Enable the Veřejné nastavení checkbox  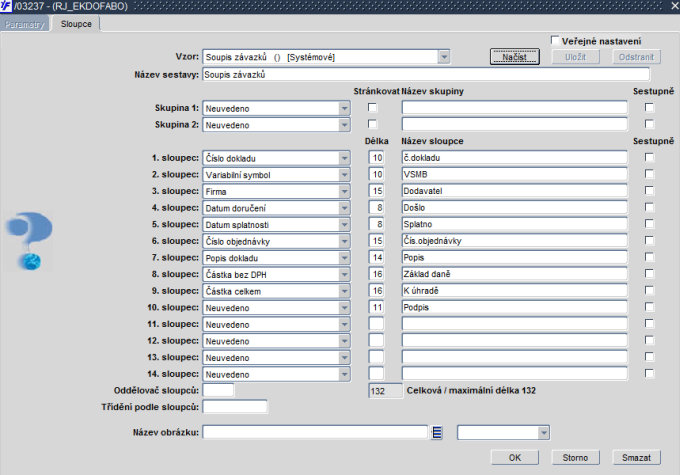pos(555,40)
